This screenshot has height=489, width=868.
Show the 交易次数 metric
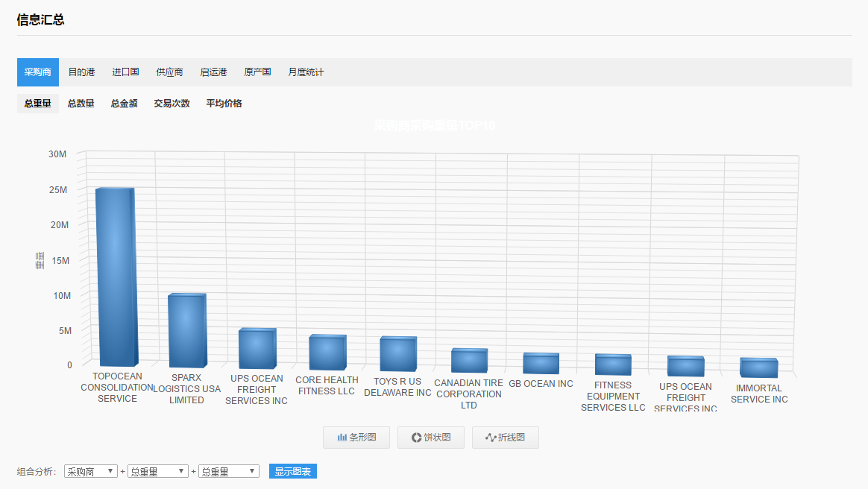tap(172, 104)
